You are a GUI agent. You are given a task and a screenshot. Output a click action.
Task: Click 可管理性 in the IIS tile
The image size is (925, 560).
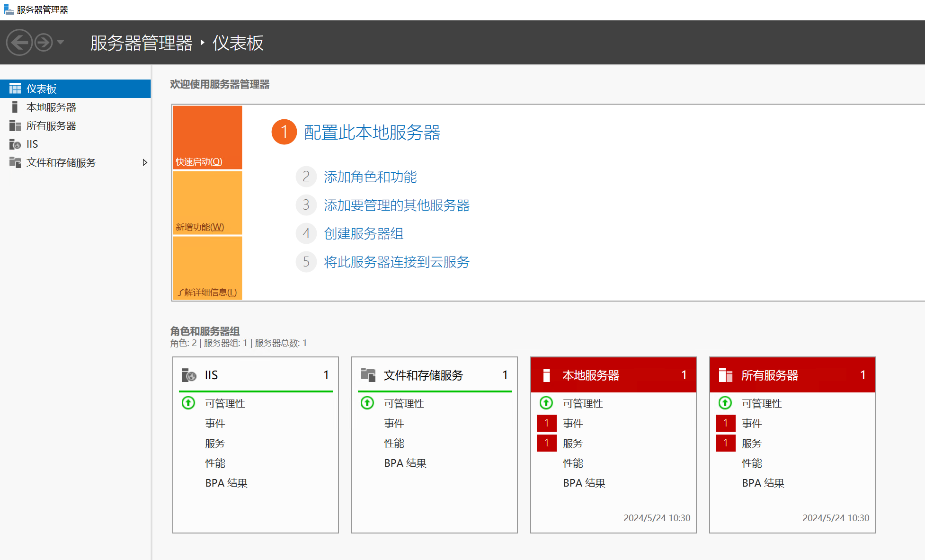coord(225,403)
